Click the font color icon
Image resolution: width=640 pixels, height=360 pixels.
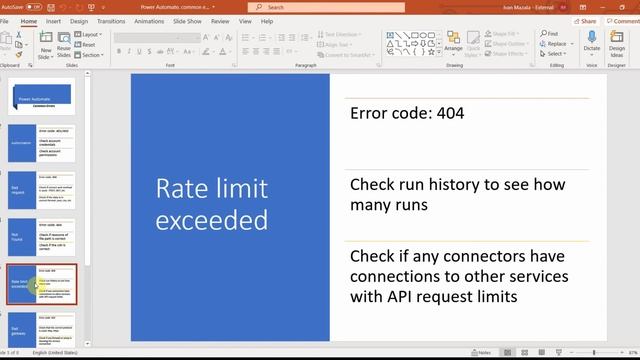pyautogui.click(x=222, y=51)
